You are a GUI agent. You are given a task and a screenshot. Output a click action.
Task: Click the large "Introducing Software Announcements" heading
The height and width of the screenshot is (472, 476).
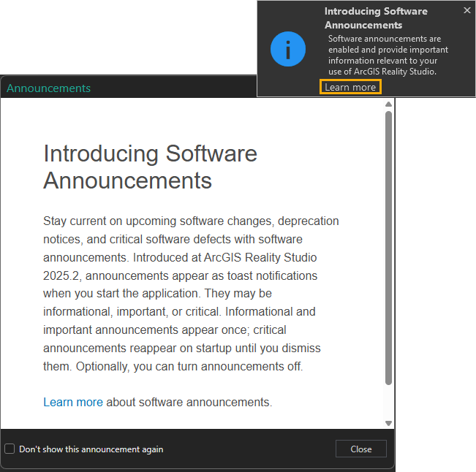(x=150, y=167)
